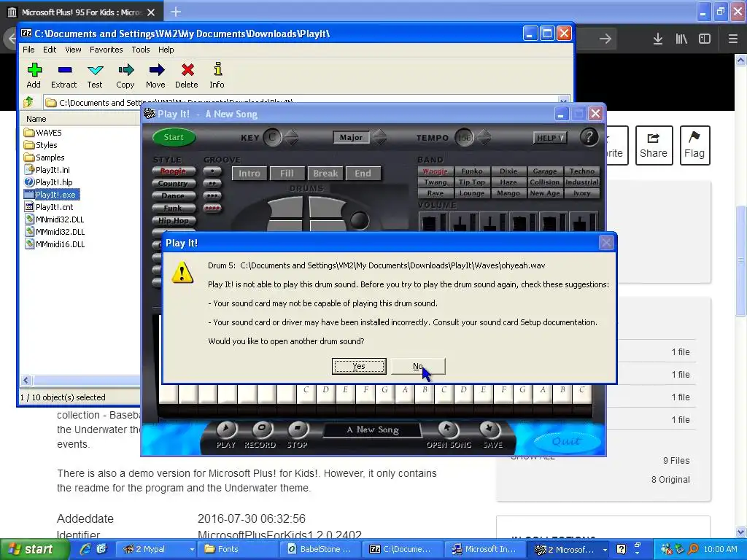
Task: Select MNmidi32.DLL file
Action: pyautogui.click(x=54, y=219)
